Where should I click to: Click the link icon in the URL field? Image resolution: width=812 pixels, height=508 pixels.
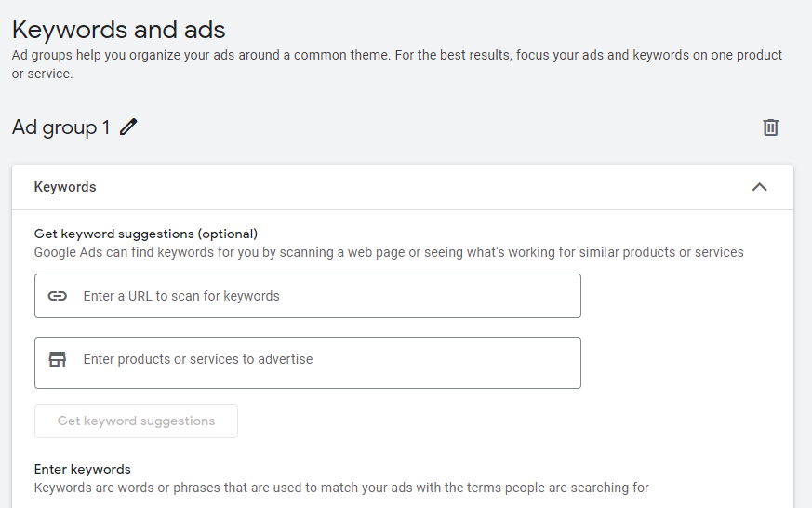click(x=58, y=296)
